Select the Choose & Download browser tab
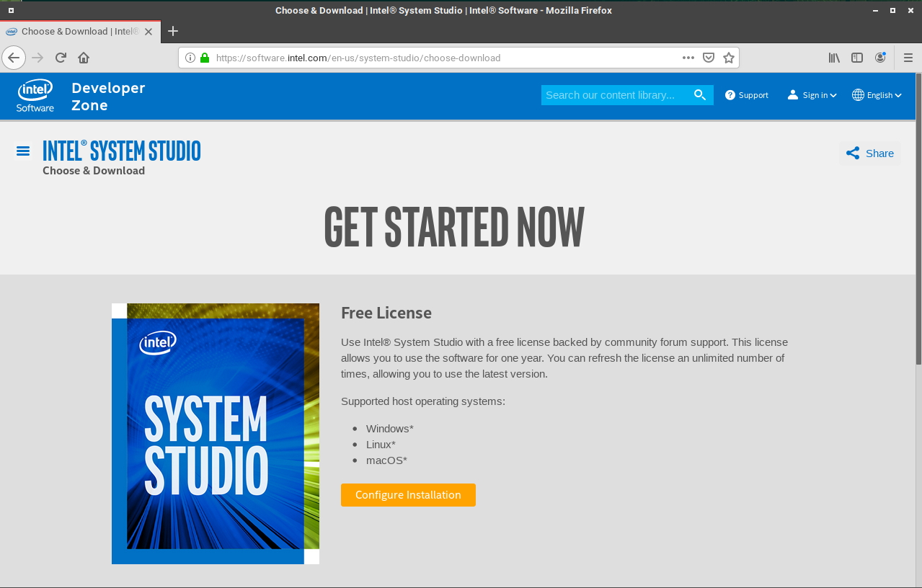Viewport: 922px width, 588px height. pyautogui.click(x=80, y=32)
